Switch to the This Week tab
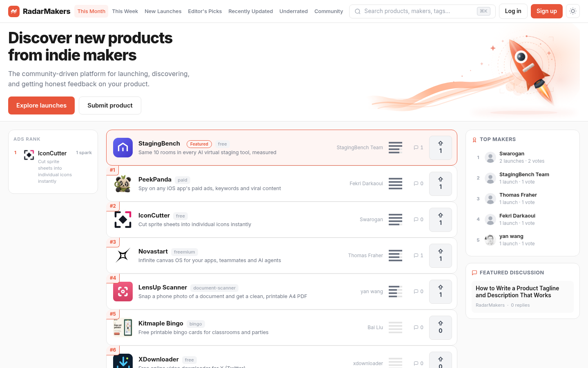The height and width of the screenshot is (368, 588). coord(125,11)
